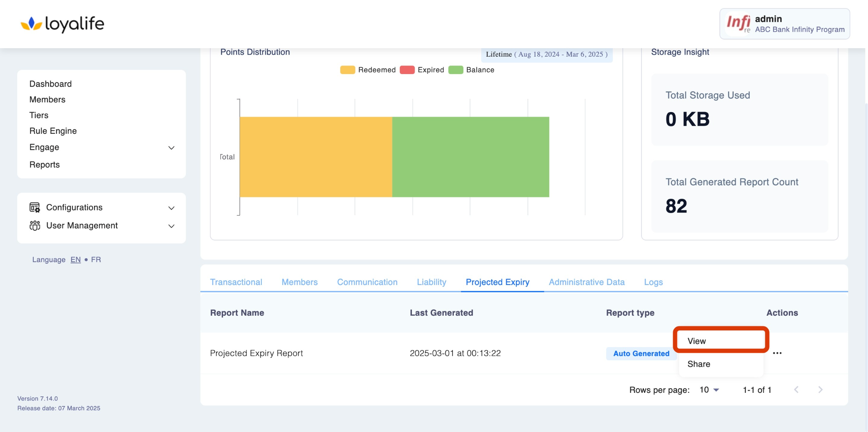The image size is (868, 432).
Task: Toggle the Expired legend item
Action: tap(422, 70)
